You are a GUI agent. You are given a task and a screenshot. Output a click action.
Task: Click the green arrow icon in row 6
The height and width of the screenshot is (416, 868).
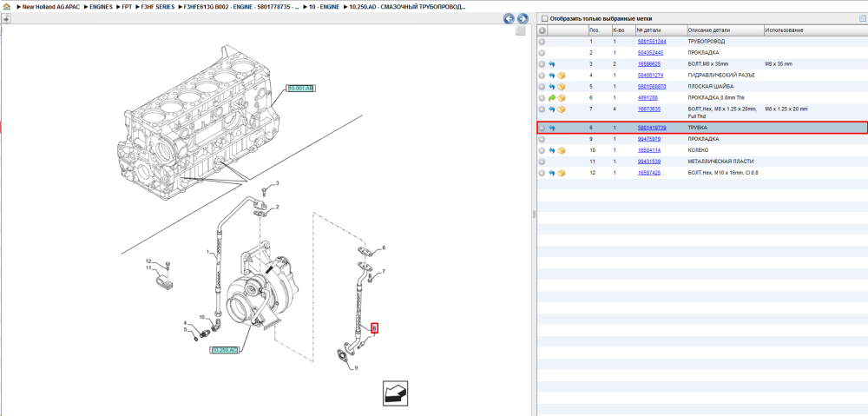552,98
